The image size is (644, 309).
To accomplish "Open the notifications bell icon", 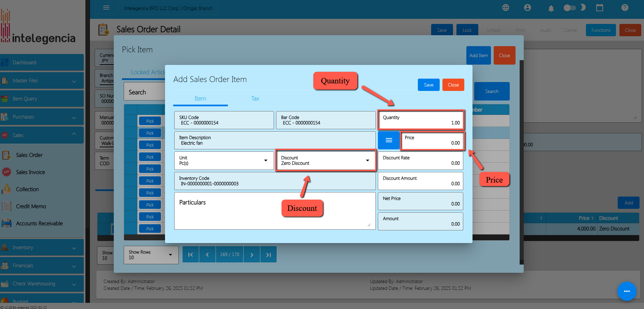I will (551, 8).
